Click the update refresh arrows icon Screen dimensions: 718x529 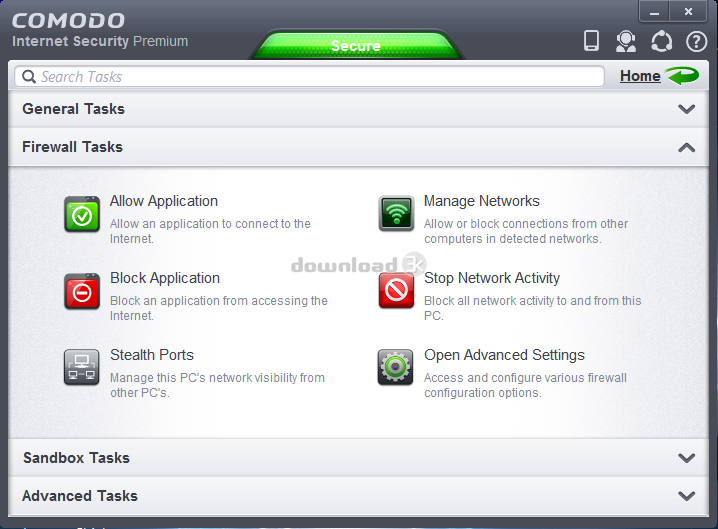(661, 41)
